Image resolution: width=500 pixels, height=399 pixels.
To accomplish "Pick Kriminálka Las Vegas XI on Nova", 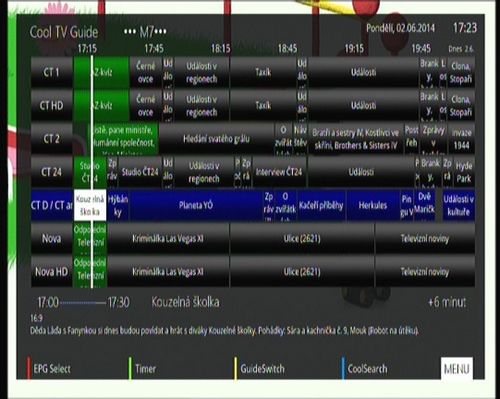I will click(168, 239).
